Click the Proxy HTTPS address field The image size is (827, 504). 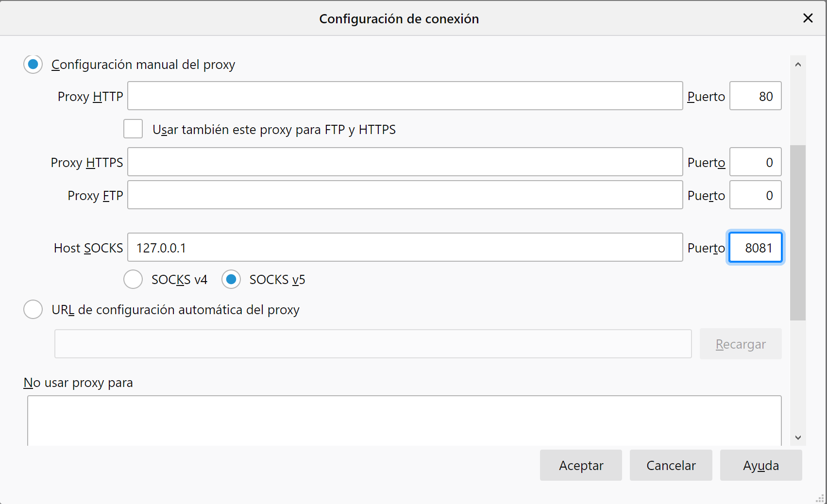click(405, 162)
